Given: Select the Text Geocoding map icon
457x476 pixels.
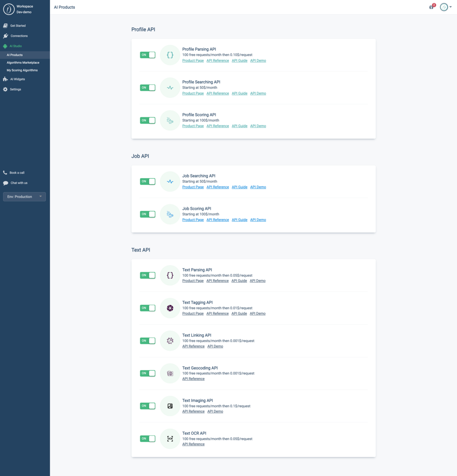Looking at the screenshot, I should pos(170,373).
